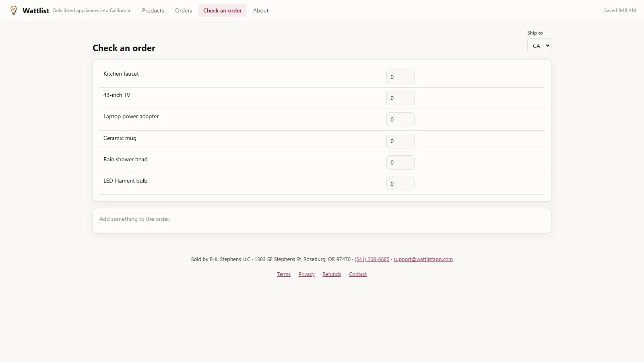Click the 'Kitchen faucet' row label
Screen dimensions: 644x362
(x=121, y=74)
